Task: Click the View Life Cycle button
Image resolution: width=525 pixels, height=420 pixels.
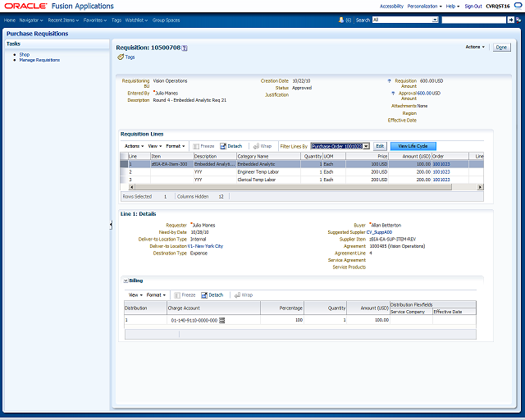Action: tap(413, 146)
